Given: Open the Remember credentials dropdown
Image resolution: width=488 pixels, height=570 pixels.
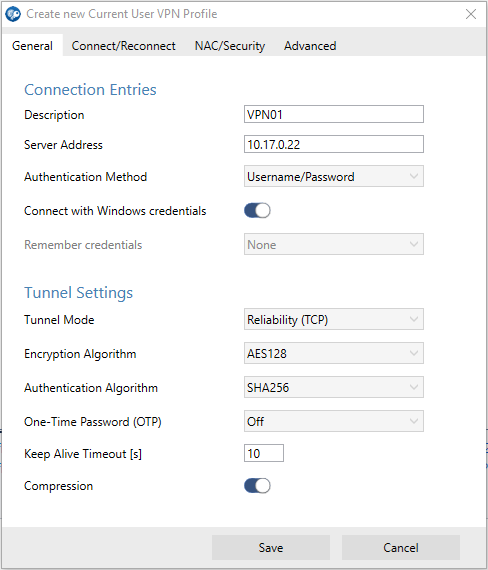Looking at the screenshot, I should point(333,244).
